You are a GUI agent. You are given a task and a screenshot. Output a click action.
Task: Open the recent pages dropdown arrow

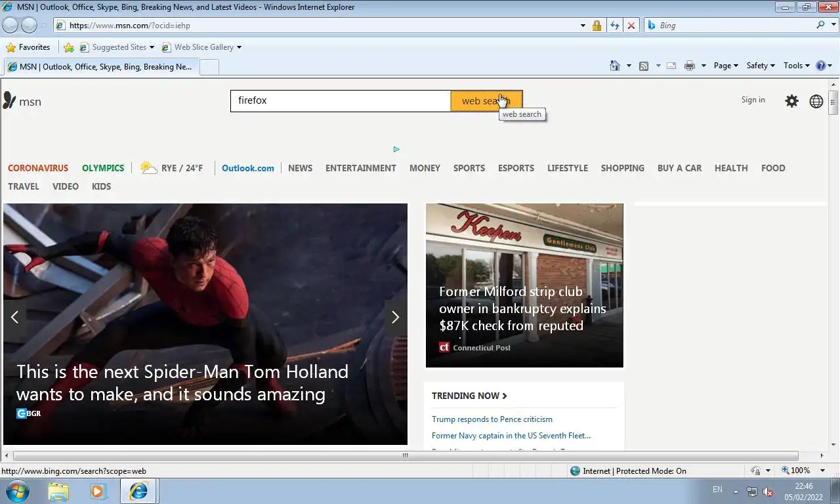(43, 26)
